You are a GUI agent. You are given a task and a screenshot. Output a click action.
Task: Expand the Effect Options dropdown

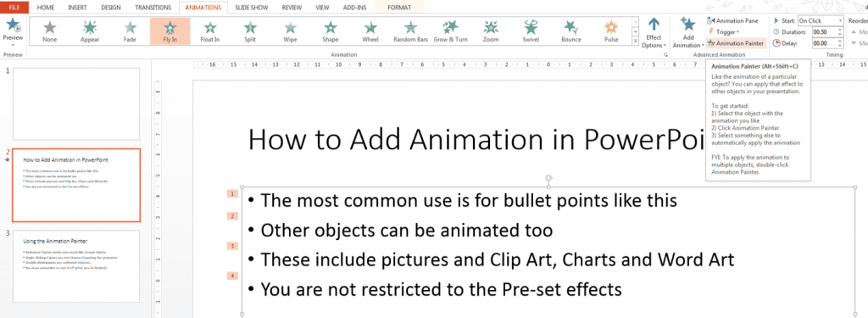654,33
